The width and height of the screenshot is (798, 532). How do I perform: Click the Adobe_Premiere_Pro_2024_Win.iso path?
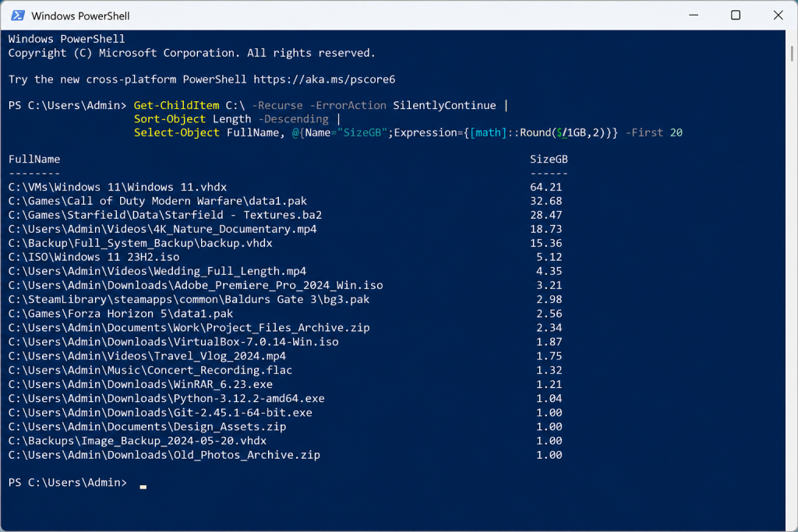click(196, 285)
